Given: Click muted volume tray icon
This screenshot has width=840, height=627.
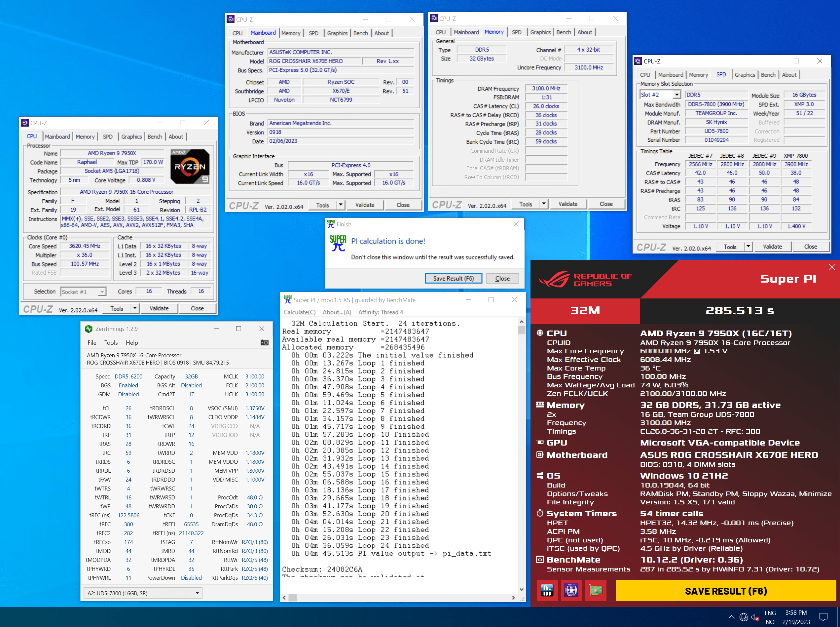Looking at the screenshot, I should [x=755, y=617].
